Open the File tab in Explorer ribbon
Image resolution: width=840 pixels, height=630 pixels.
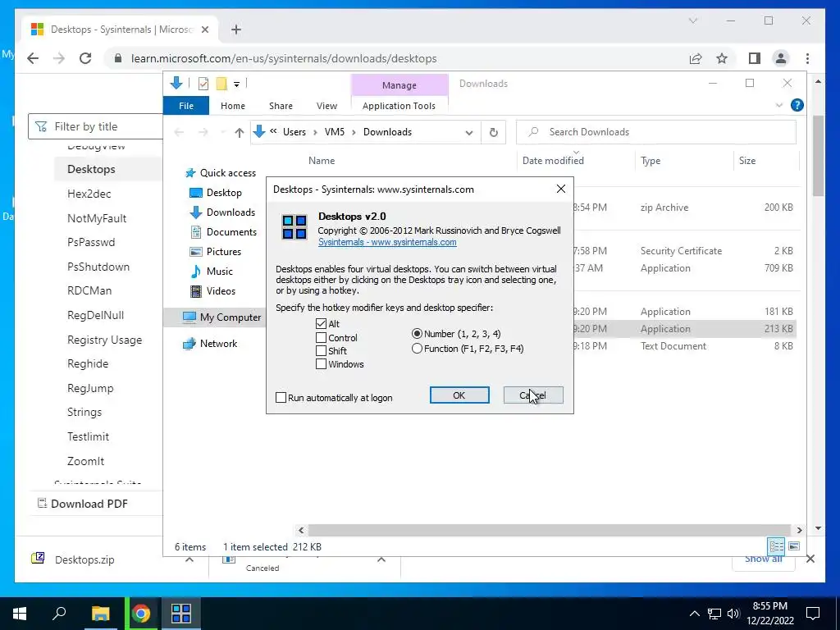coord(186,106)
